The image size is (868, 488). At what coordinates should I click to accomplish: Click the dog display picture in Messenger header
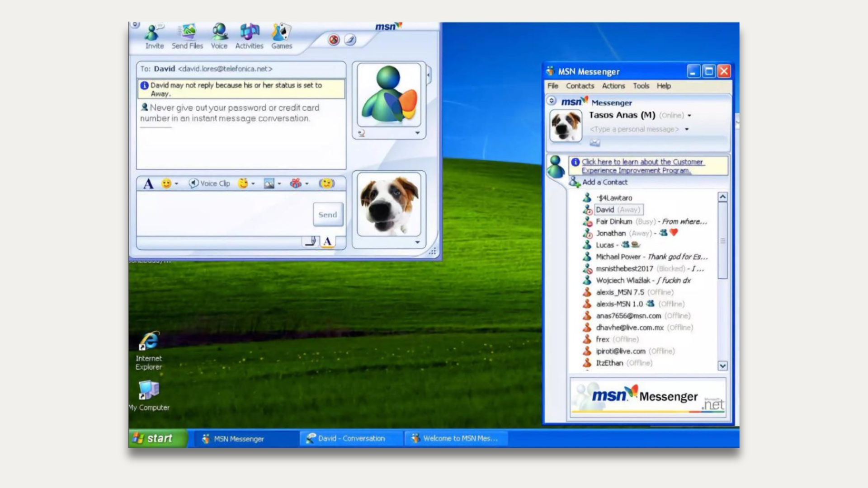click(x=566, y=126)
